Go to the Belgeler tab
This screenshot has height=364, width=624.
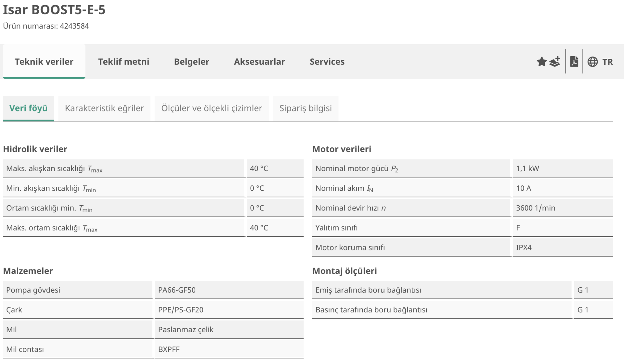point(191,61)
